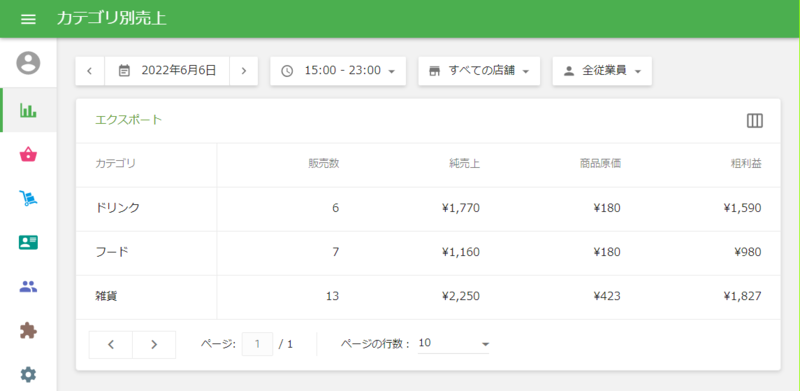
Task: Open the gear settings icon in sidebar
Action: pyautogui.click(x=28, y=375)
